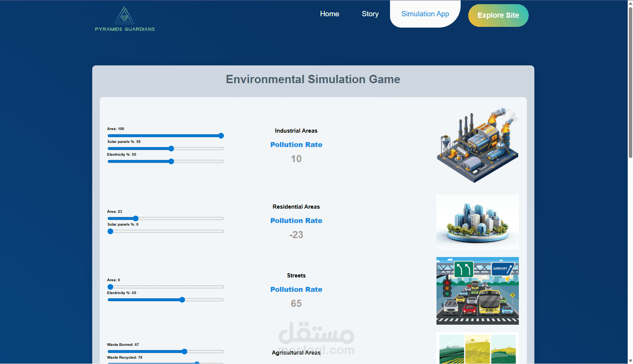Click the 'Solar panels %: 0' label
This screenshot has width=633, height=364.
pyautogui.click(x=123, y=225)
